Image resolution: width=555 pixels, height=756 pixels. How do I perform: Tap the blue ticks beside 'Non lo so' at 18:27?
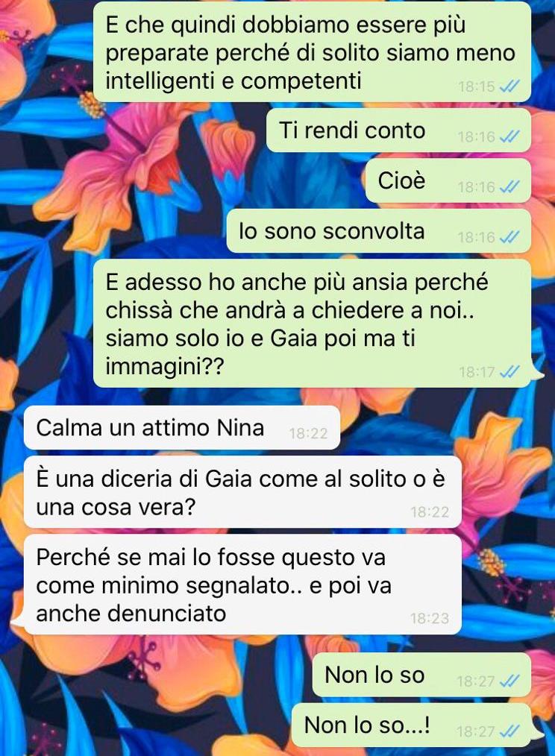tap(509, 681)
